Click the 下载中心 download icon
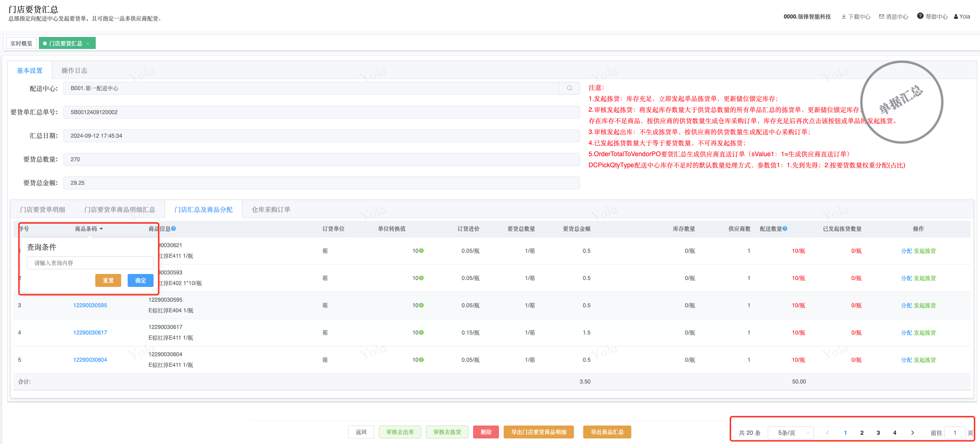 (x=844, y=17)
